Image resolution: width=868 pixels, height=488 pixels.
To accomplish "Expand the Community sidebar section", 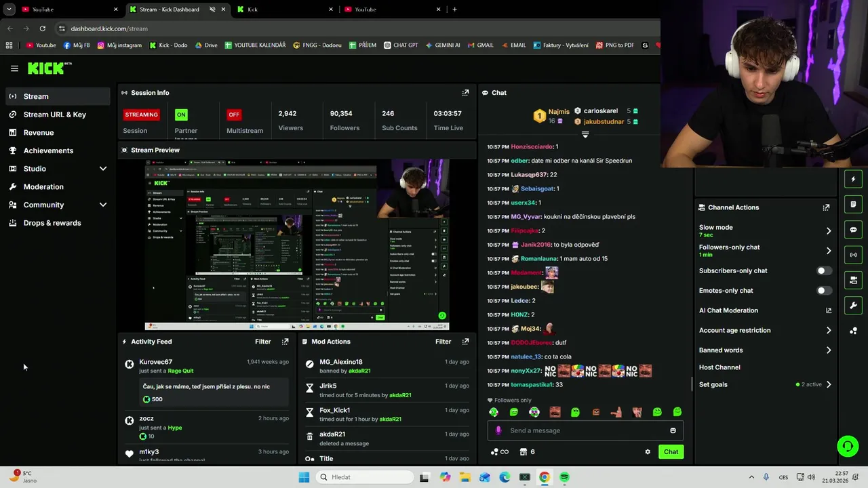I will 103,205.
